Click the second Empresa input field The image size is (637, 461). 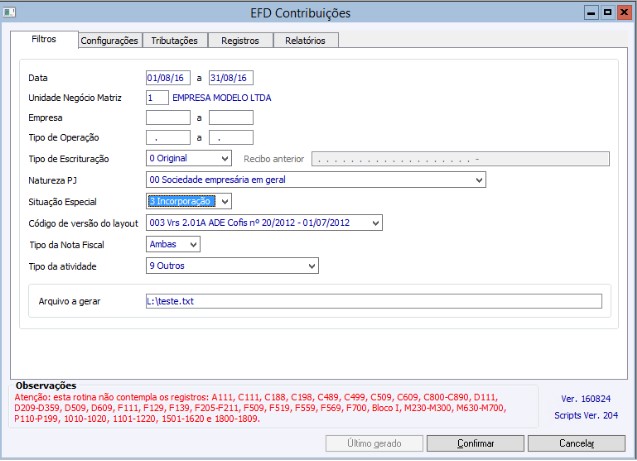tap(231, 117)
